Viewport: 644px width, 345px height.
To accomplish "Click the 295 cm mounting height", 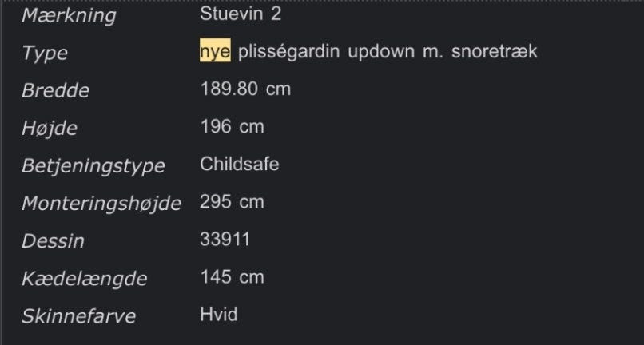I will [x=232, y=202].
